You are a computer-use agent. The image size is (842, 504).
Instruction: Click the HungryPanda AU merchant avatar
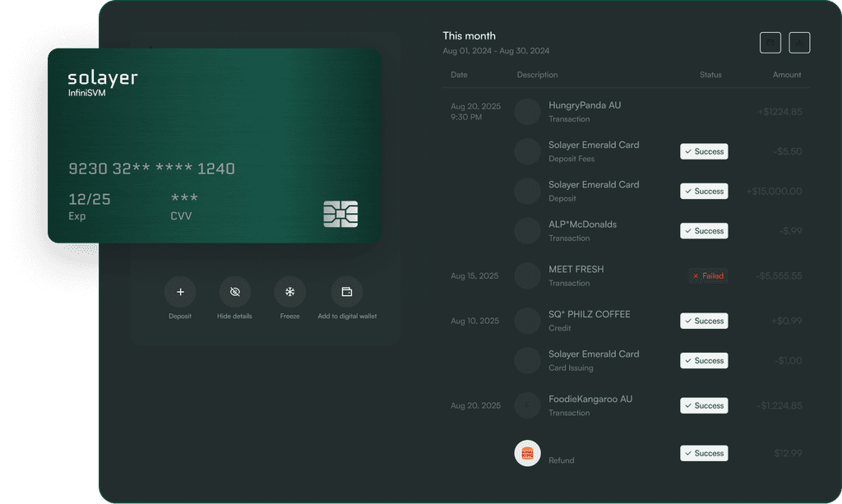[x=527, y=112]
